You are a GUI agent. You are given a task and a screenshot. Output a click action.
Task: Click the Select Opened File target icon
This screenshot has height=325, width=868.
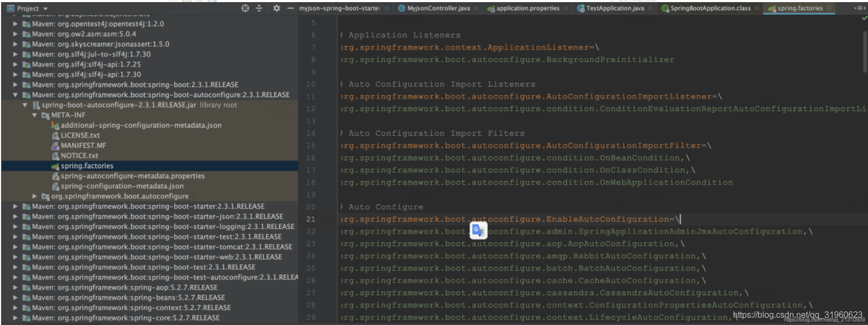click(x=245, y=8)
